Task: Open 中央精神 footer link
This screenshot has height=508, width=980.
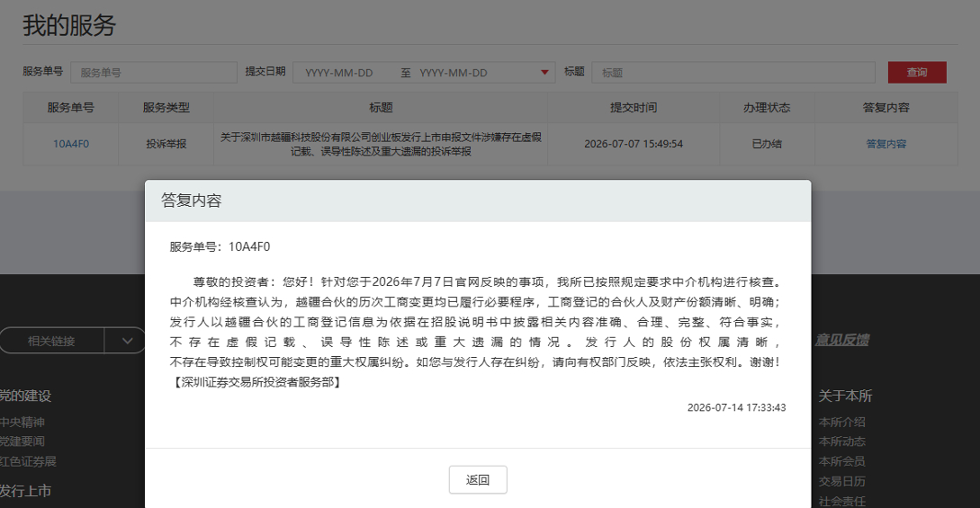Action: (x=22, y=422)
